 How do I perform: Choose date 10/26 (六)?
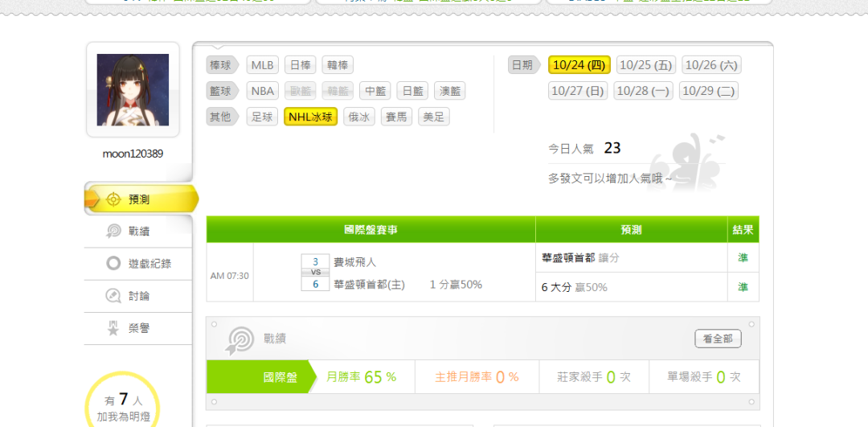[711, 65]
